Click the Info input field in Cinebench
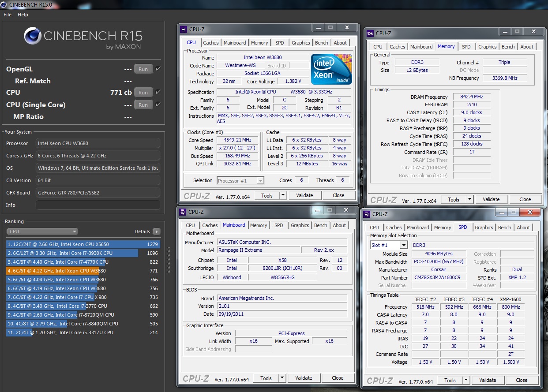This screenshot has height=392, width=548. tap(98, 205)
